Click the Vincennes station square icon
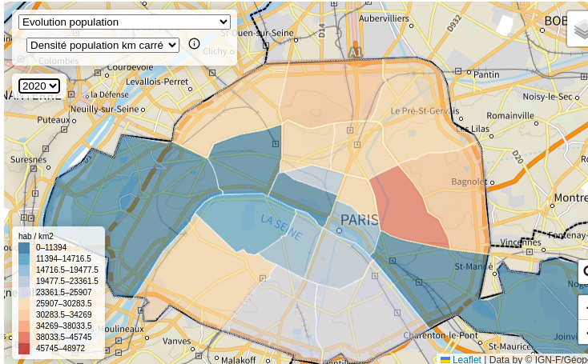The image size is (588, 364). click(x=530, y=252)
